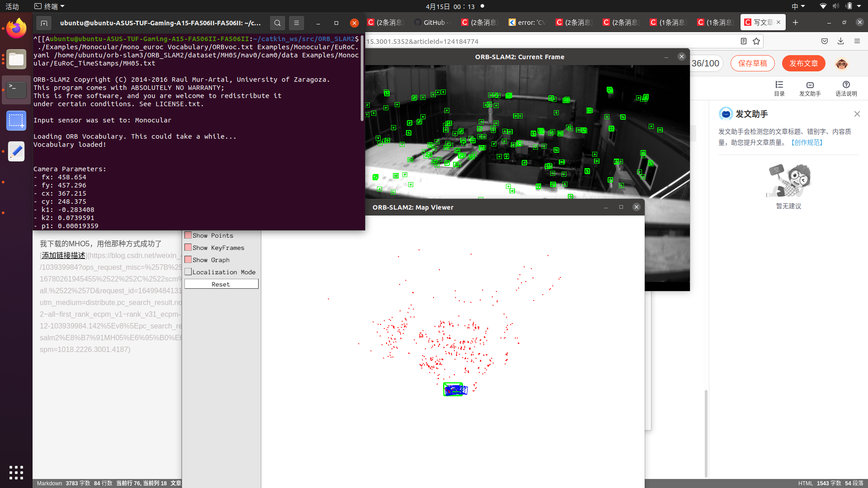The image size is (868, 488).
Task: Open 语法说明 syntax help icon
Action: tap(846, 89)
